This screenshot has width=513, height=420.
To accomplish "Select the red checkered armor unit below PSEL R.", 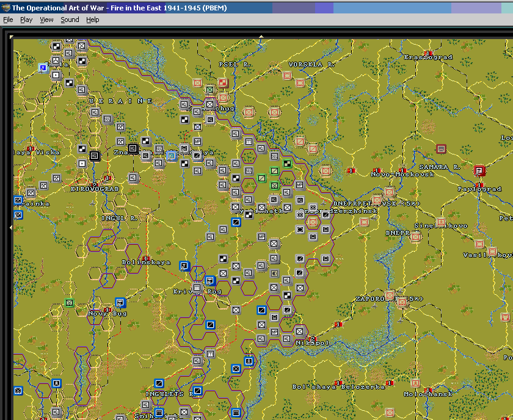I will 223,83.
